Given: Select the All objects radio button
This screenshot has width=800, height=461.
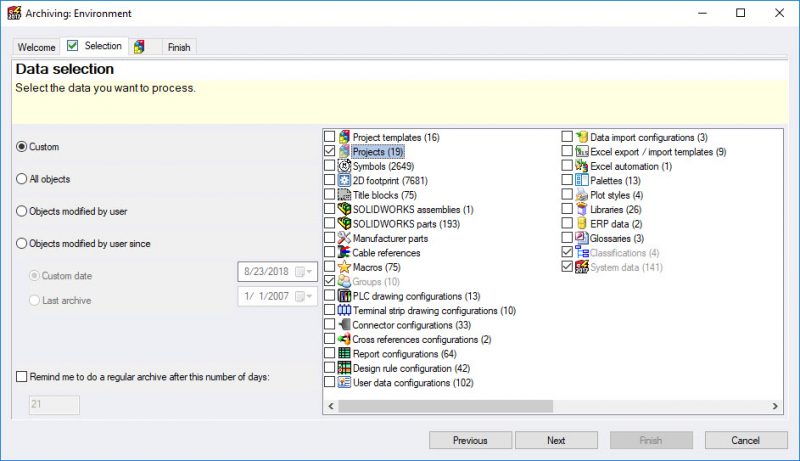Looking at the screenshot, I should (21, 179).
